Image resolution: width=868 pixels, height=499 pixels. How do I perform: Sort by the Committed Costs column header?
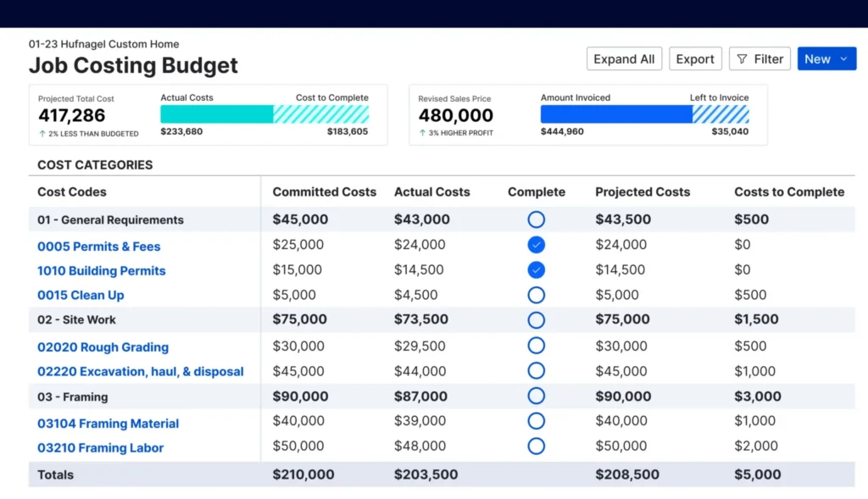(x=324, y=192)
